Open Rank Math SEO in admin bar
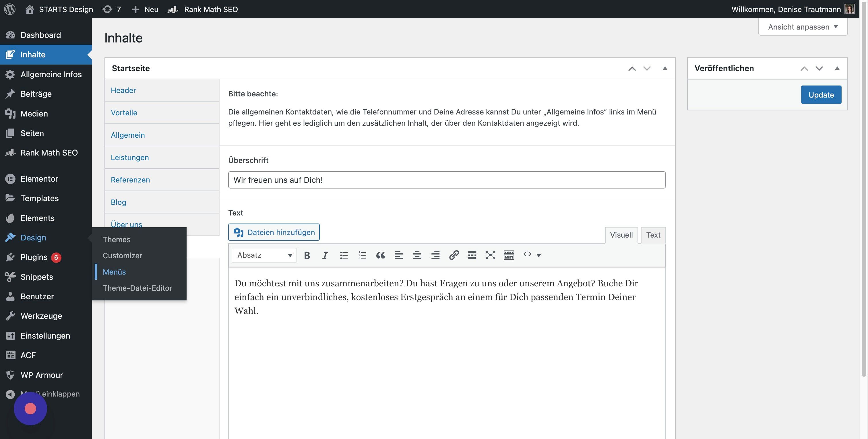Viewport: 868px width, 439px height. tap(203, 9)
